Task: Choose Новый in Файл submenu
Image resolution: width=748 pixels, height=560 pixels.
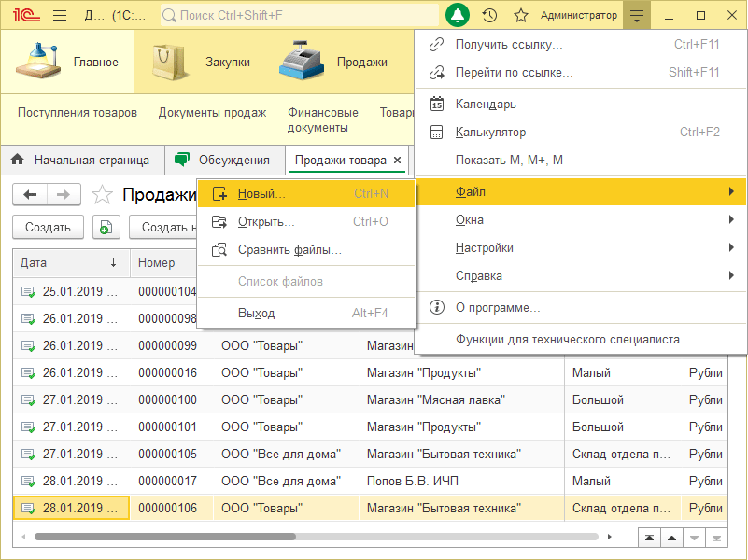Action: (x=305, y=193)
